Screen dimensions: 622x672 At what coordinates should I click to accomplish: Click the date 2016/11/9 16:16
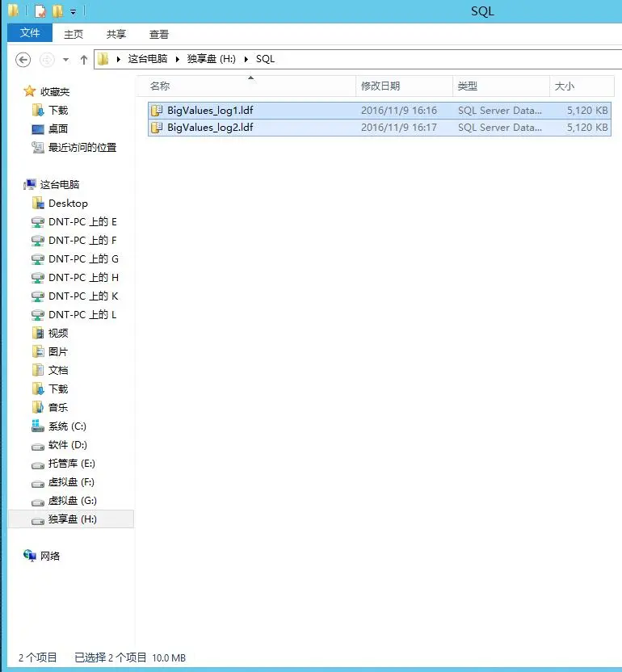coord(399,111)
